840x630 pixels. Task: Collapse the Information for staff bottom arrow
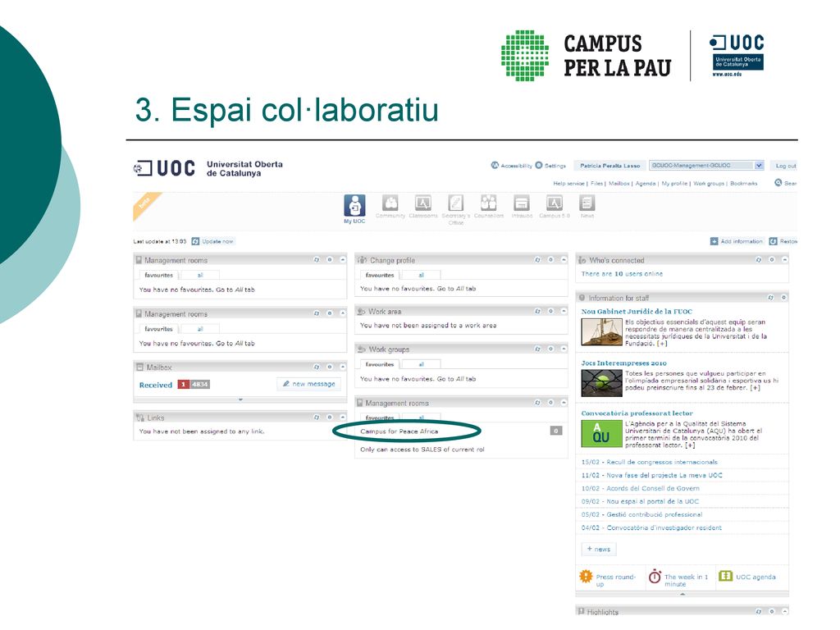coord(682,594)
